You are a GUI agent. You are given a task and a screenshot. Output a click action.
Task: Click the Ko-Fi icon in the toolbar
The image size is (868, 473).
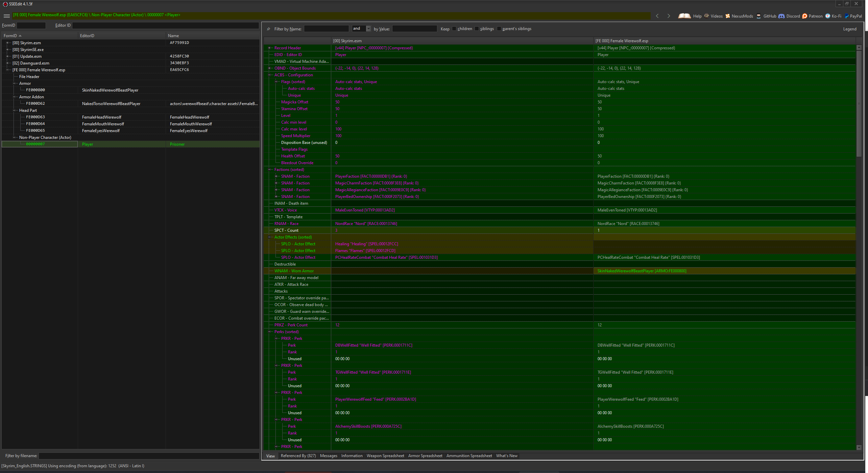click(828, 16)
